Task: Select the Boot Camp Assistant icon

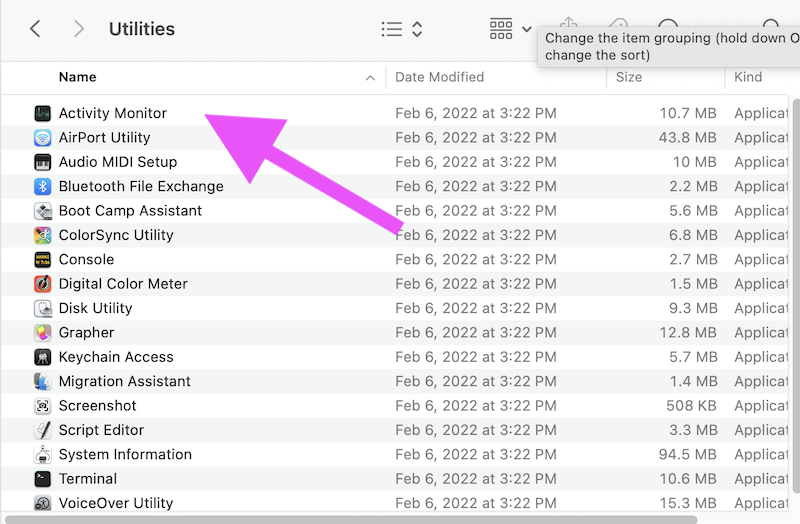Action: [x=42, y=211]
